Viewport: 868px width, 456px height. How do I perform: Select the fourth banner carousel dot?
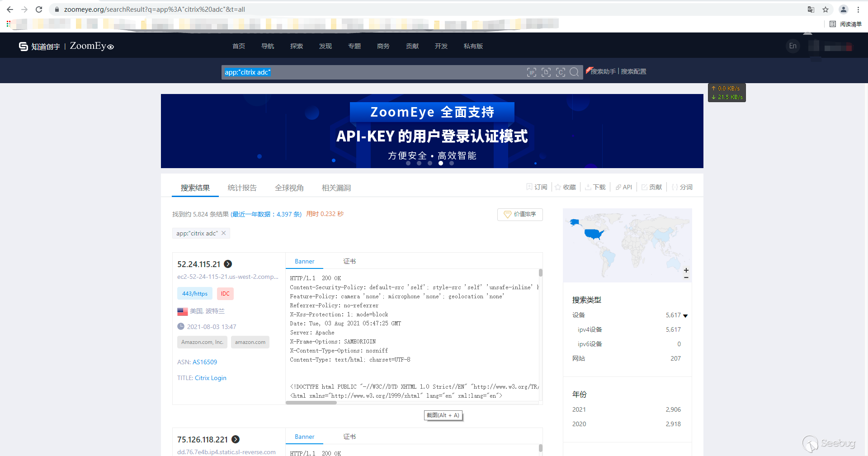[441, 163]
